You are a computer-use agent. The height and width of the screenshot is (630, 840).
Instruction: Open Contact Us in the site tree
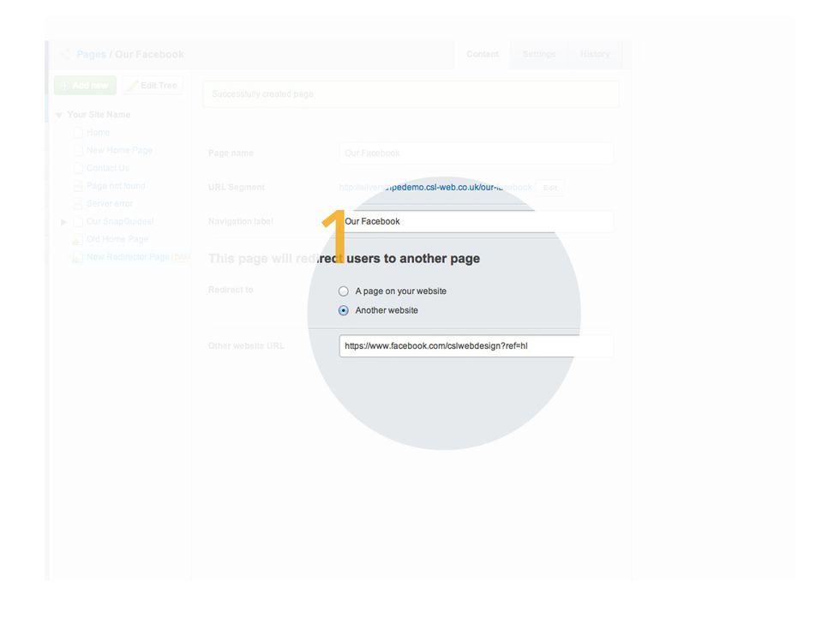[x=108, y=168]
